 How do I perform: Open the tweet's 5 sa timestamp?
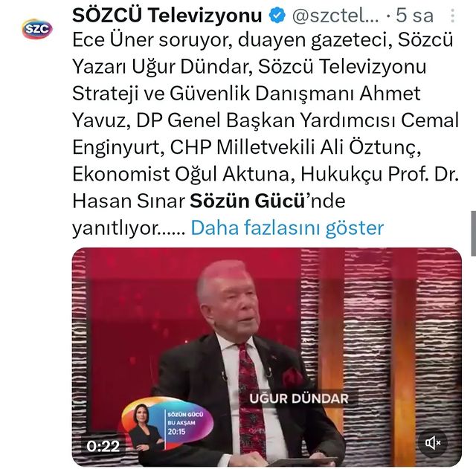pyautogui.click(x=414, y=16)
